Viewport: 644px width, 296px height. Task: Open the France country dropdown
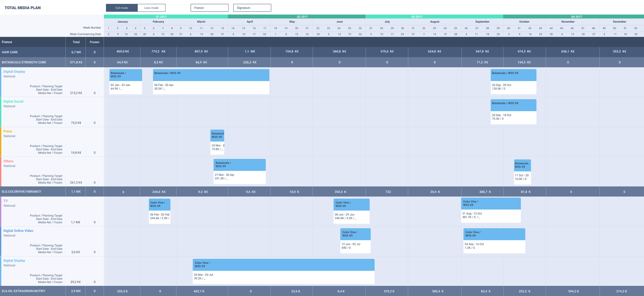click(209, 8)
